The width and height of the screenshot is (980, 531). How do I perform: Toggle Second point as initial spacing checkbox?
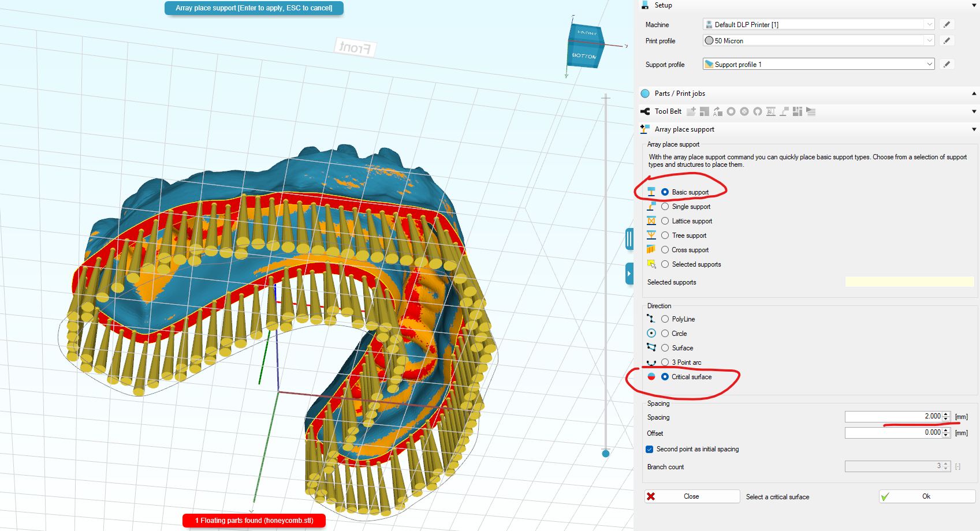[650, 449]
